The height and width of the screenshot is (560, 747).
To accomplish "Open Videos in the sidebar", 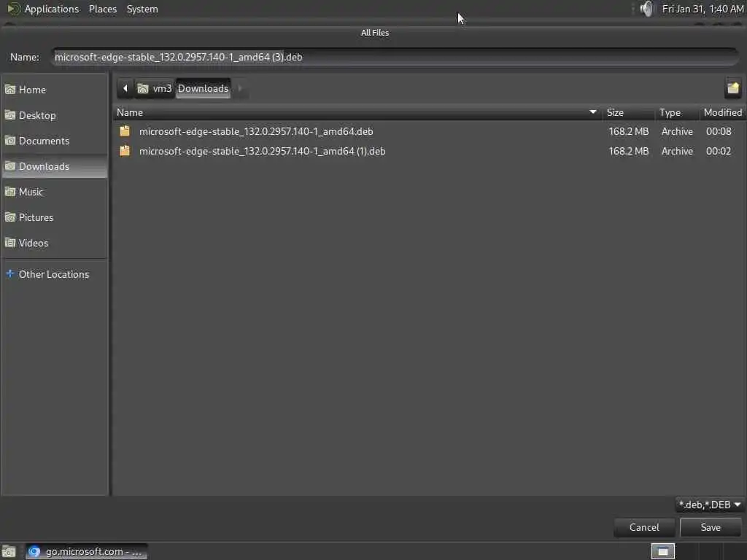I will coord(54,243).
